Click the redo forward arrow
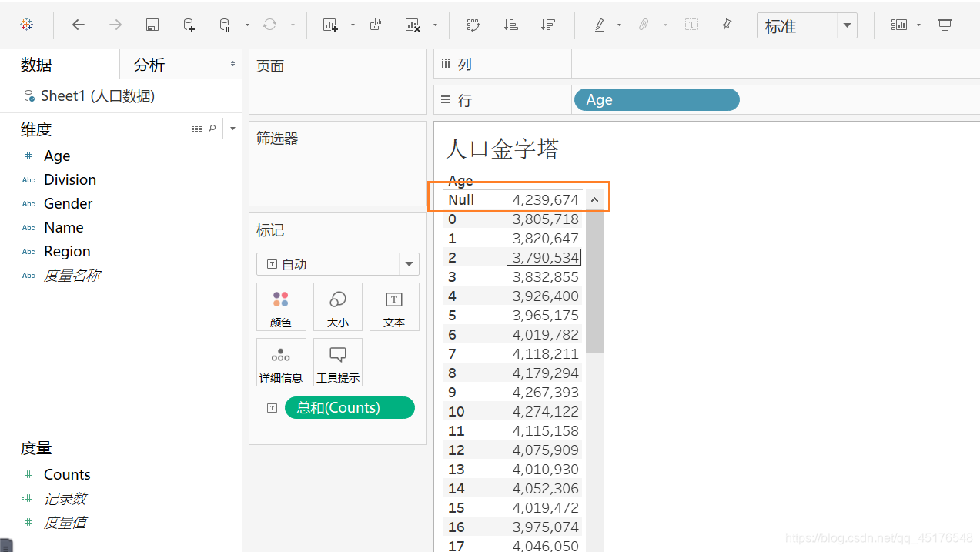Viewport: 980px width, 552px height. pyautogui.click(x=115, y=25)
